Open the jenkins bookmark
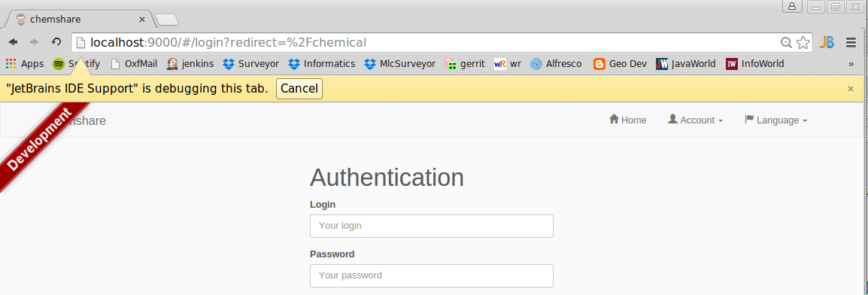 [x=190, y=64]
